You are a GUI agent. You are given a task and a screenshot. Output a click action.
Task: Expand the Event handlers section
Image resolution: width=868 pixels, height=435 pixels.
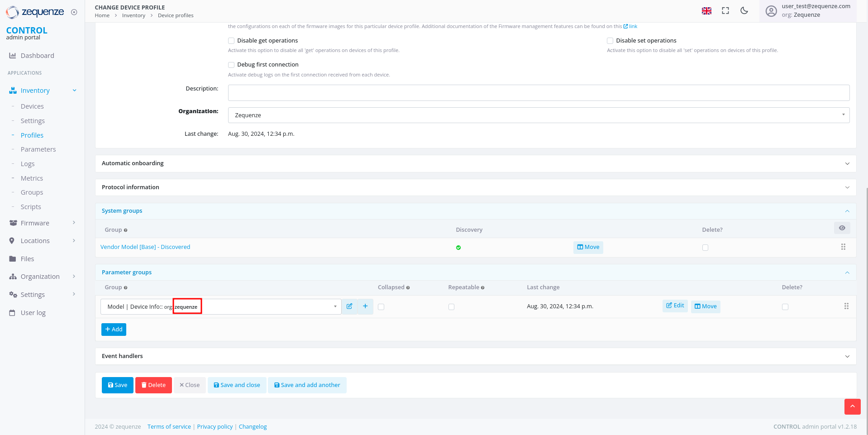475,356
